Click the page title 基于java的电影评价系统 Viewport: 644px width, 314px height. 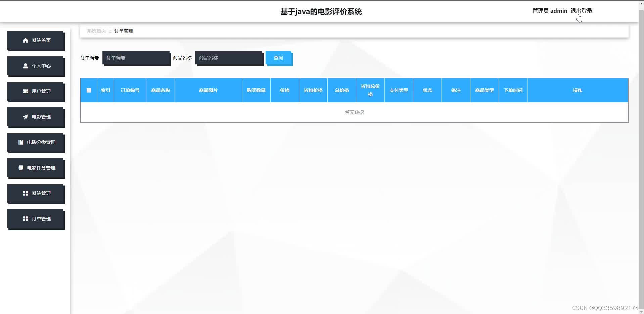[x=321, y=12]
